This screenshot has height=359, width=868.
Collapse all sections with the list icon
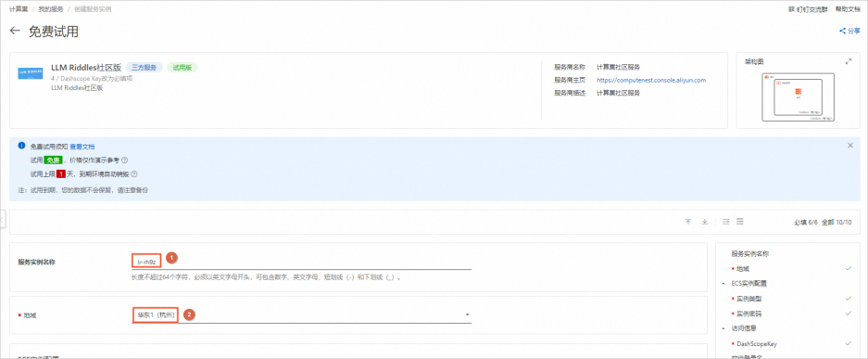(725, 222)
